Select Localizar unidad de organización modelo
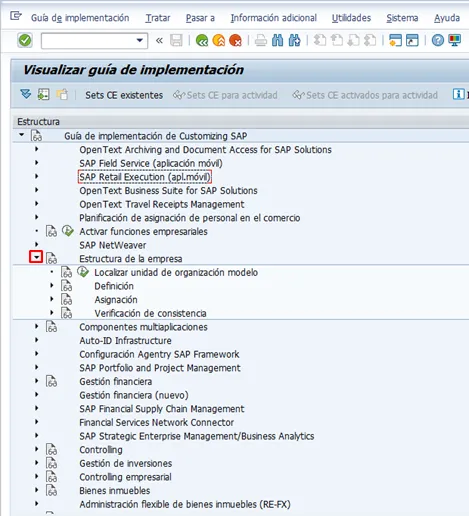The width and height of the screenshot is (469, 516). (176, 272)
